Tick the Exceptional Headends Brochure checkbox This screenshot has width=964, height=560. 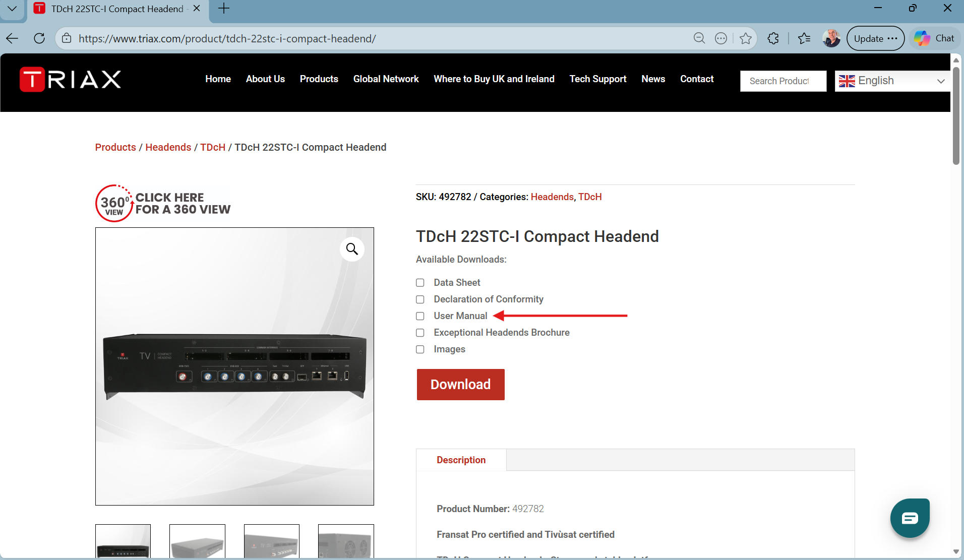(420, 333)
